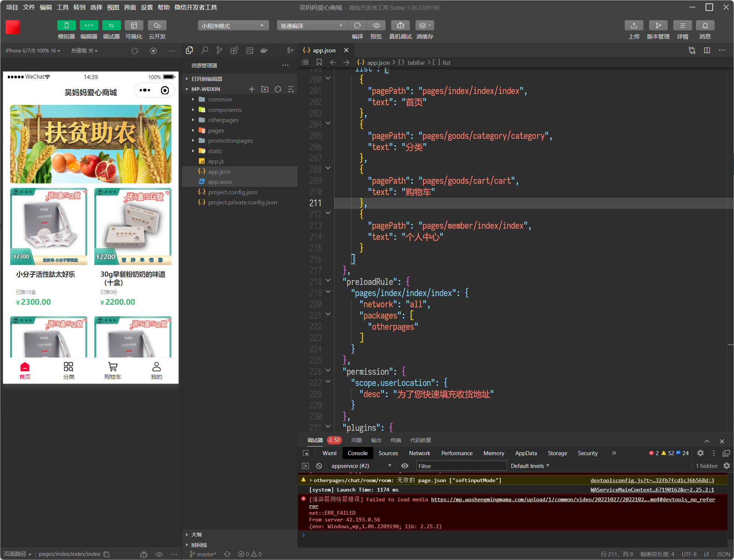734x560 pixels.
Task: Toggle the debugger (调试器) panel button
Action: tap(111, 25)
